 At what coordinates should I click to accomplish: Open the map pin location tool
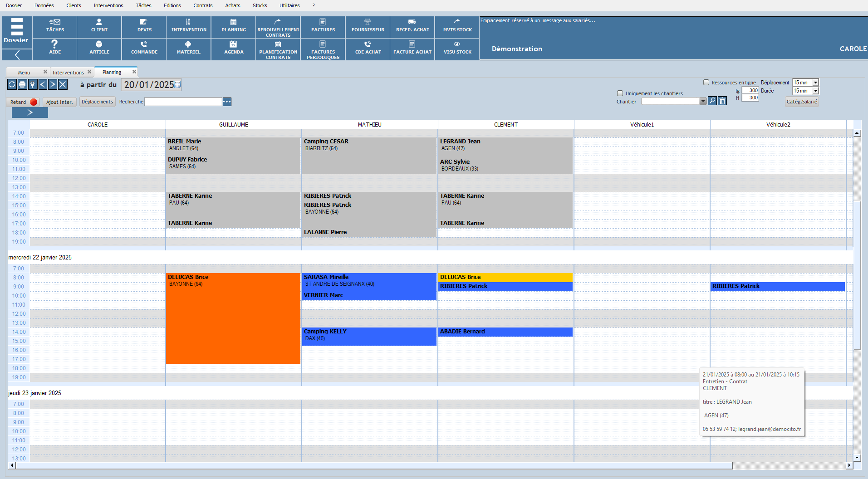pyautogui.click(x=33, y=84)
